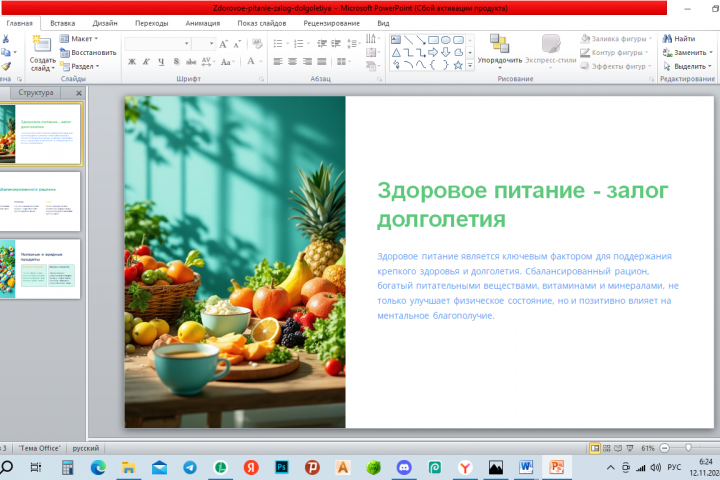Image resolution: width=720 pixels, height=480 pixels.
Task: Click Найти find button
Action: pyautogui.click(x=679, y=39)
